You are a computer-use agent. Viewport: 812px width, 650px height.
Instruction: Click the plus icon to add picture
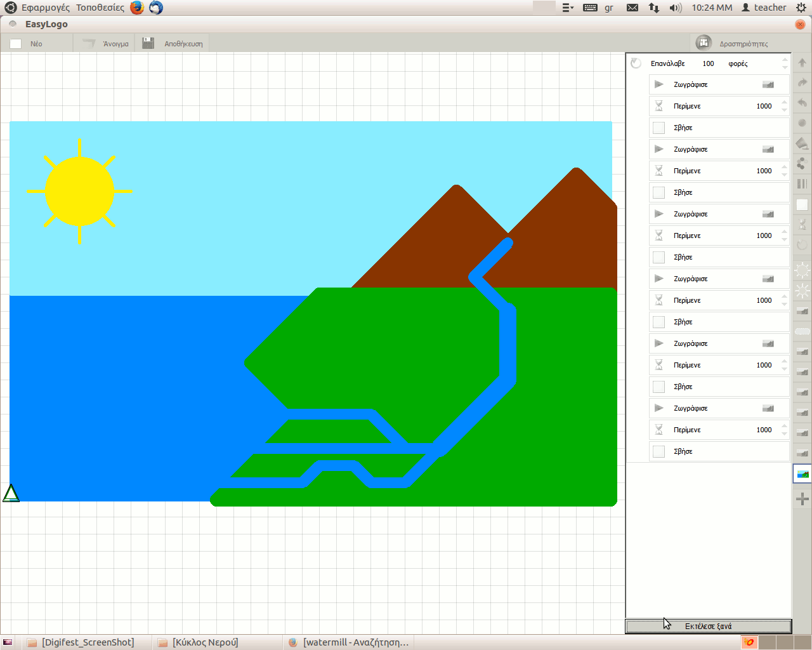point(802,500)
